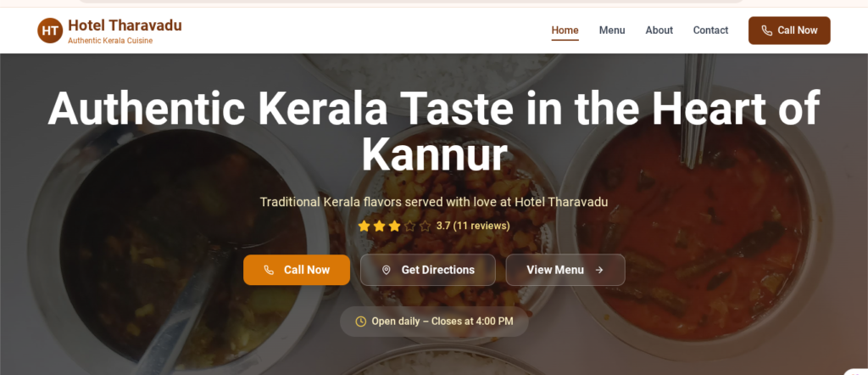
Task: Click the orange Call Now hero button
Action: tap(296, 270)
